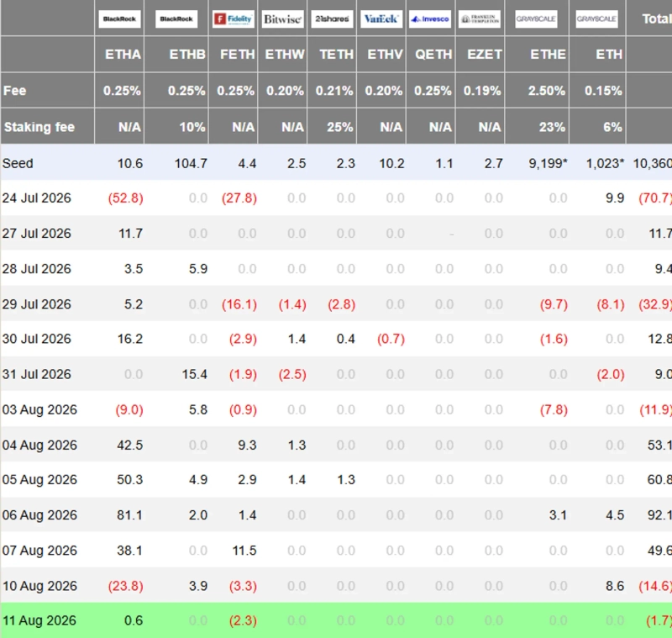The image size is (672, 638).
Task: Click the 11 Aug 2026 date
Action: click(x=39, y=620)
